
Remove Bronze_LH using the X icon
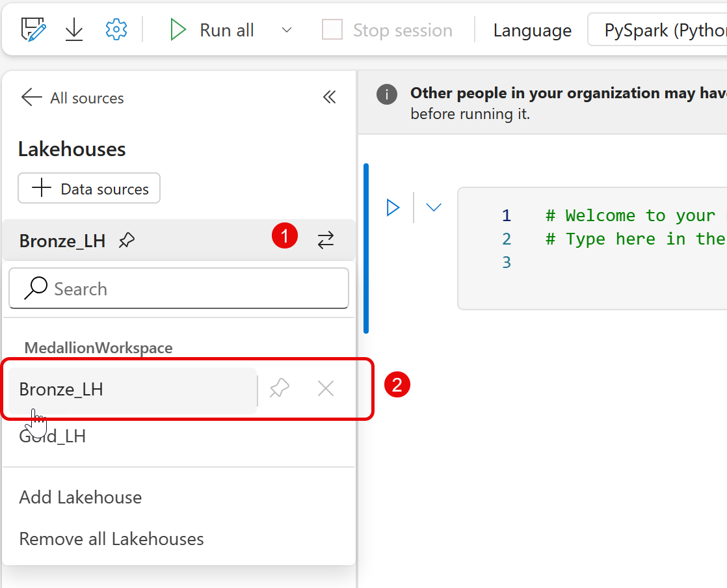point(325,389)
